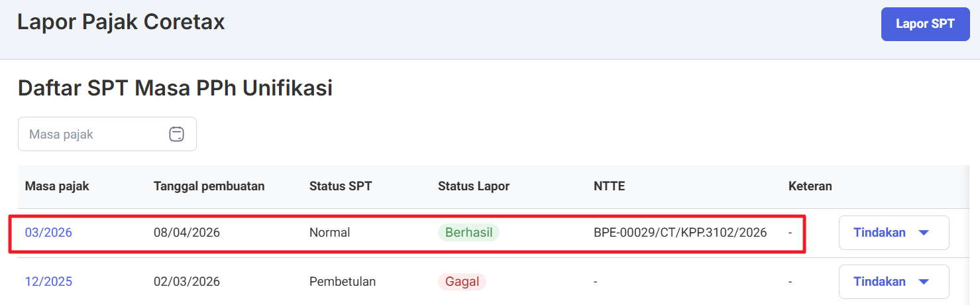Click the Pembetulan status cell
The width and height of the screenshot is (980, 305).
click(x=342, y=282)
